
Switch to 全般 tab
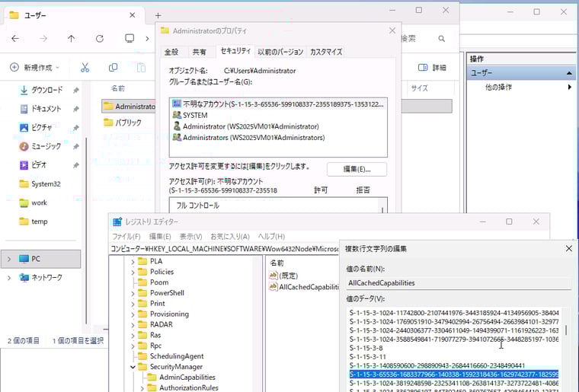click(171, 52)
